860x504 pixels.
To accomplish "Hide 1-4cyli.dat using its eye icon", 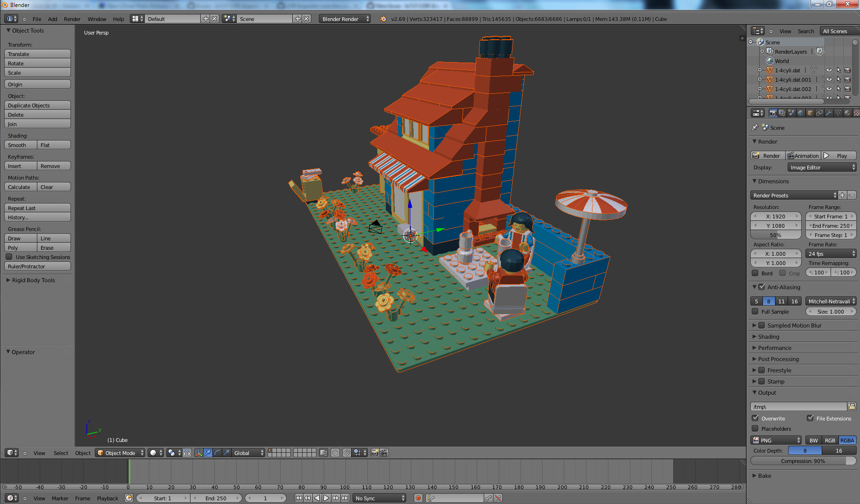I will tap(829, 70).
